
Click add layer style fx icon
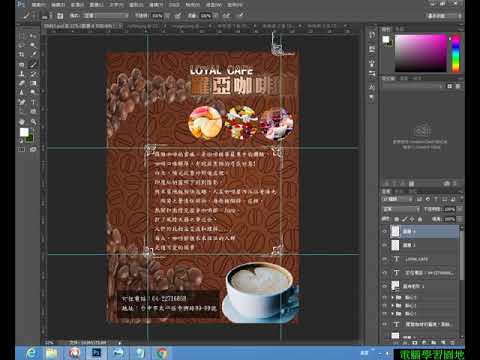point(405,342)
